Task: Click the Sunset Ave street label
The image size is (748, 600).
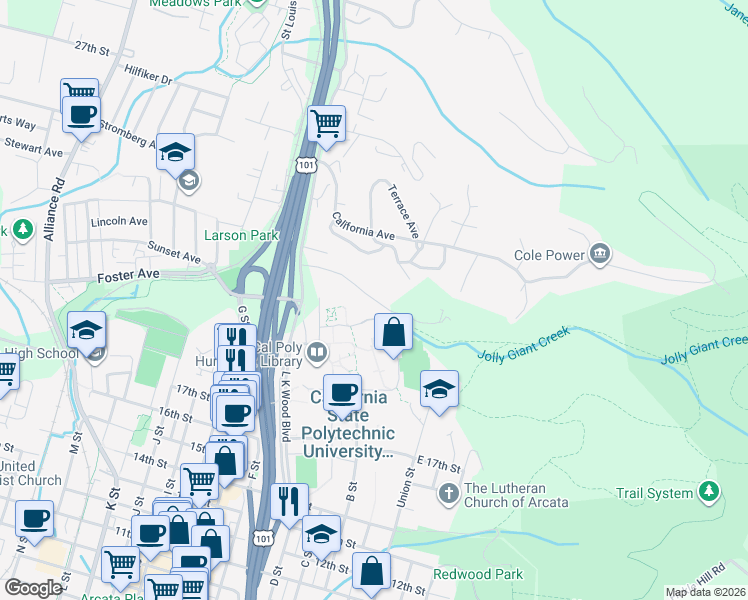Action: coord(174,252)
